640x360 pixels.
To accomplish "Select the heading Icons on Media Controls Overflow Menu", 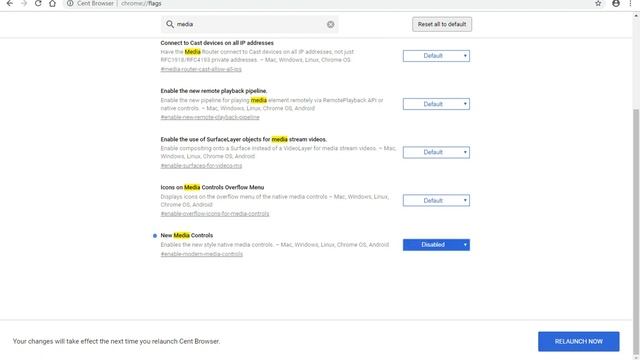I will click(x=212, y=187).
